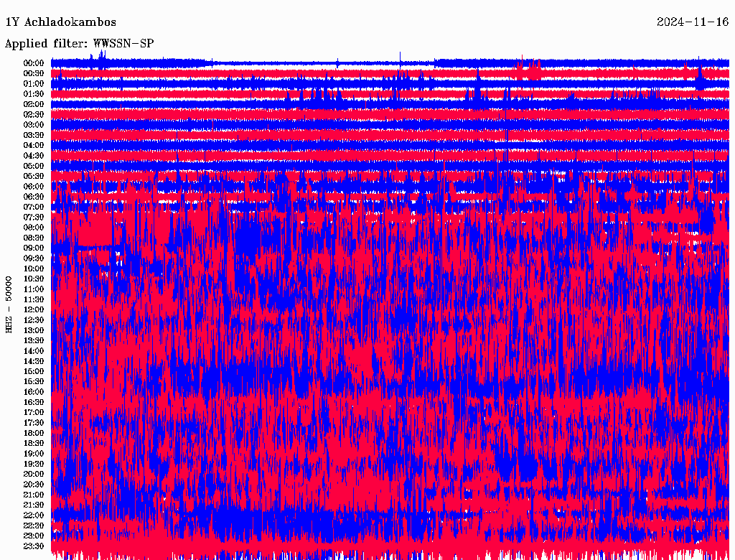Click the 15:00 time row label
The image size is (735, 560).
[x=34, y=371]
